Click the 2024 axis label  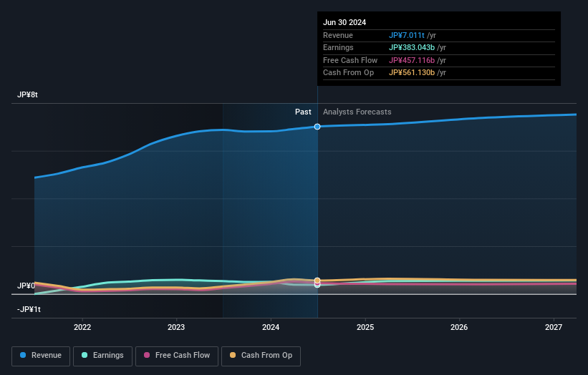click(x=271, y=327)
